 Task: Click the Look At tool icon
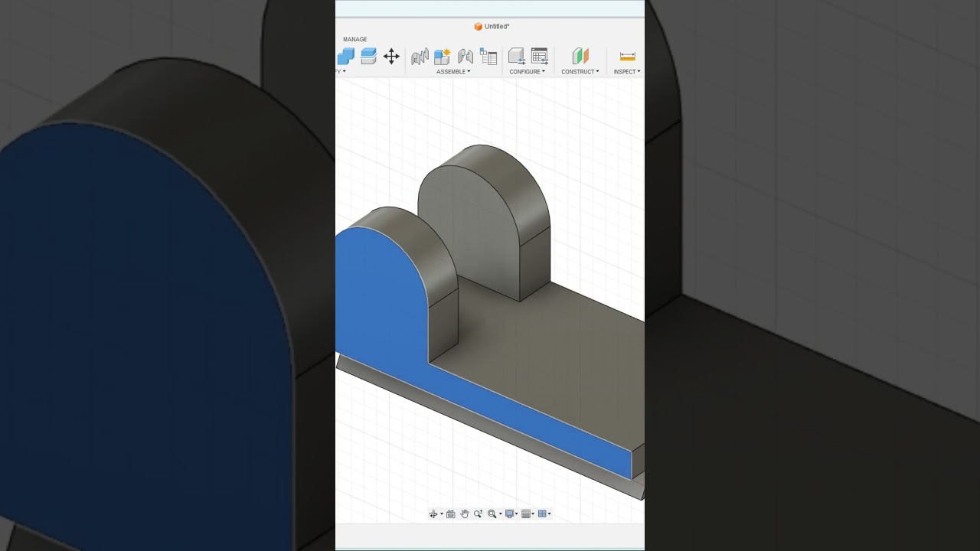[x=451, y=514]
